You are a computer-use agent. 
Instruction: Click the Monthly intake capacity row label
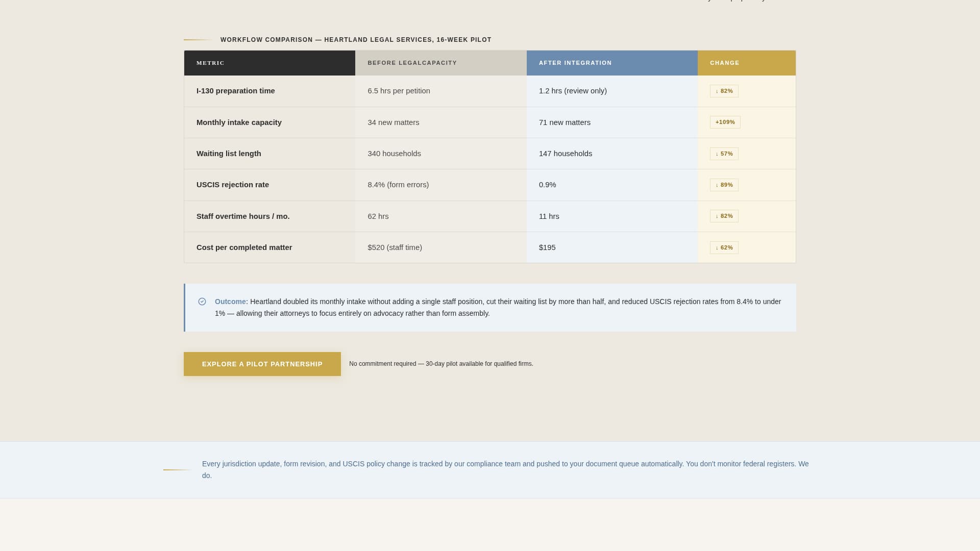239,122
